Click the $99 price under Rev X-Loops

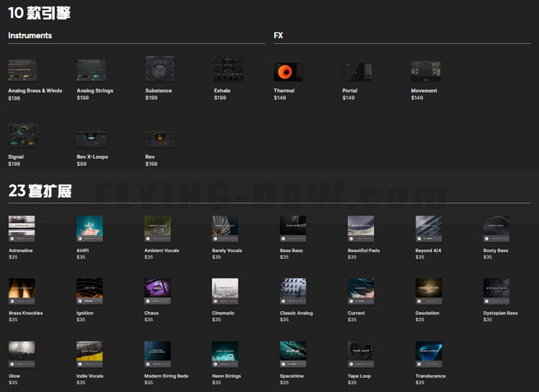point(81,164)
